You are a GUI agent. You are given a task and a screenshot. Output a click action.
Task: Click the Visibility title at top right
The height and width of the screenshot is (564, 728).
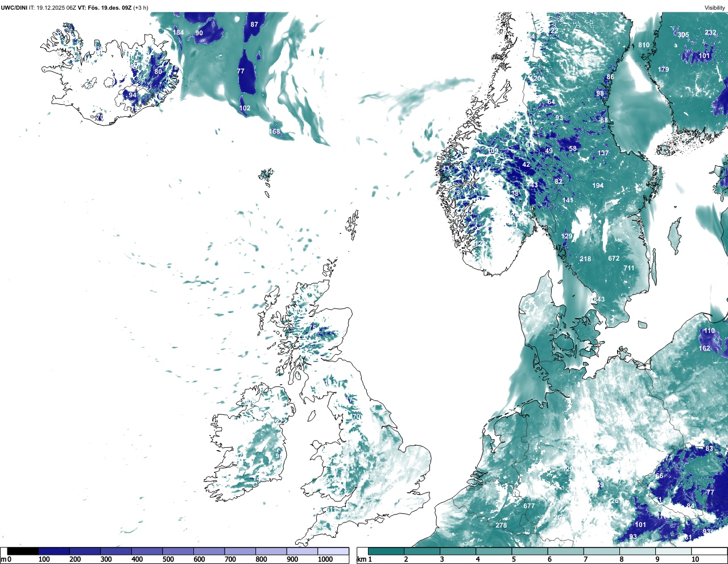715,7
